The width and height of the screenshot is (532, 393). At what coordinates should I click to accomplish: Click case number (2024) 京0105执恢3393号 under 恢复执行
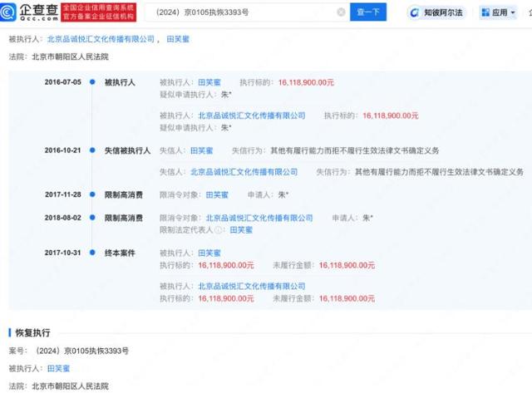pos(81,351)
